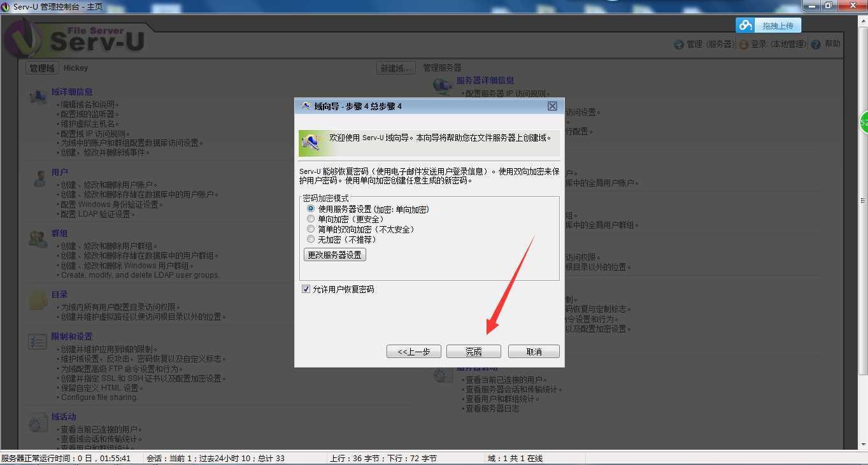Click status bar 服务器正常运行时间 entry
Screen dimensions: 868x465
(66, 458)
